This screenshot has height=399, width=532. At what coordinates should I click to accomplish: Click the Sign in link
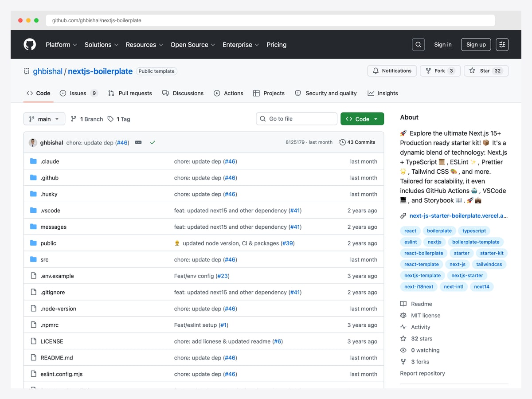click(x=443, y=44)
